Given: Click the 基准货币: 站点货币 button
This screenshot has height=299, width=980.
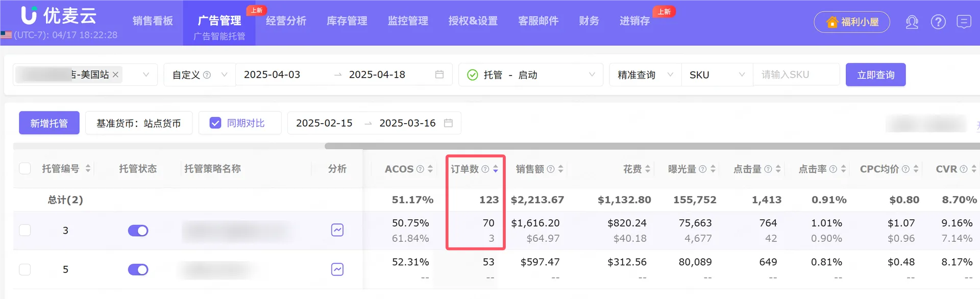Looking at the screenshot, I should coord(139,123).
